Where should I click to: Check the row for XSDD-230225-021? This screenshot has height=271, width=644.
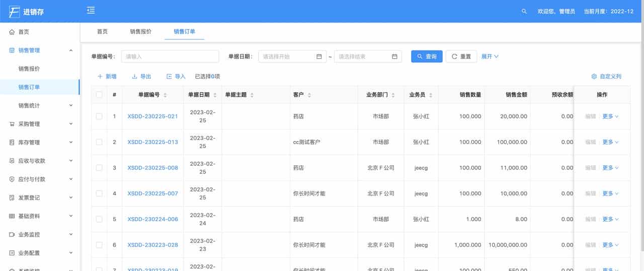coord(99,116)
